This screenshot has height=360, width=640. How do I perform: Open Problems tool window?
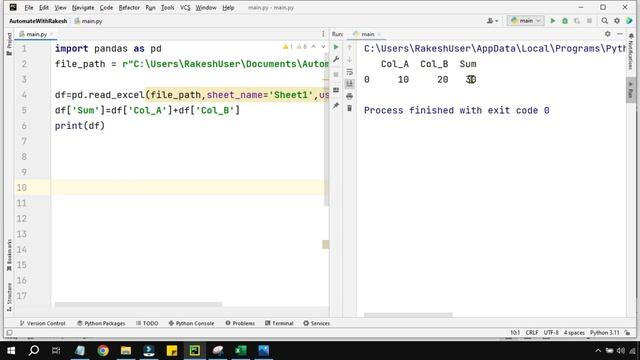click(240, 323)
